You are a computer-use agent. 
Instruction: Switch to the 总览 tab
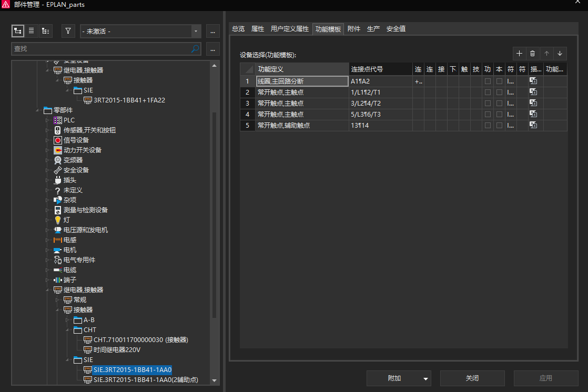click(x=238, y=29)
